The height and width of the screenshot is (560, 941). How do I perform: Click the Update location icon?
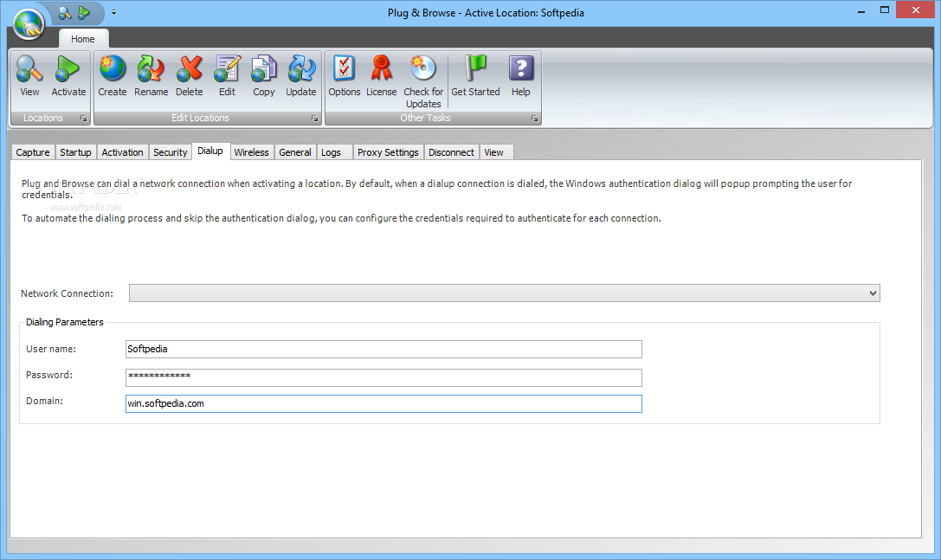coord(300,75)
